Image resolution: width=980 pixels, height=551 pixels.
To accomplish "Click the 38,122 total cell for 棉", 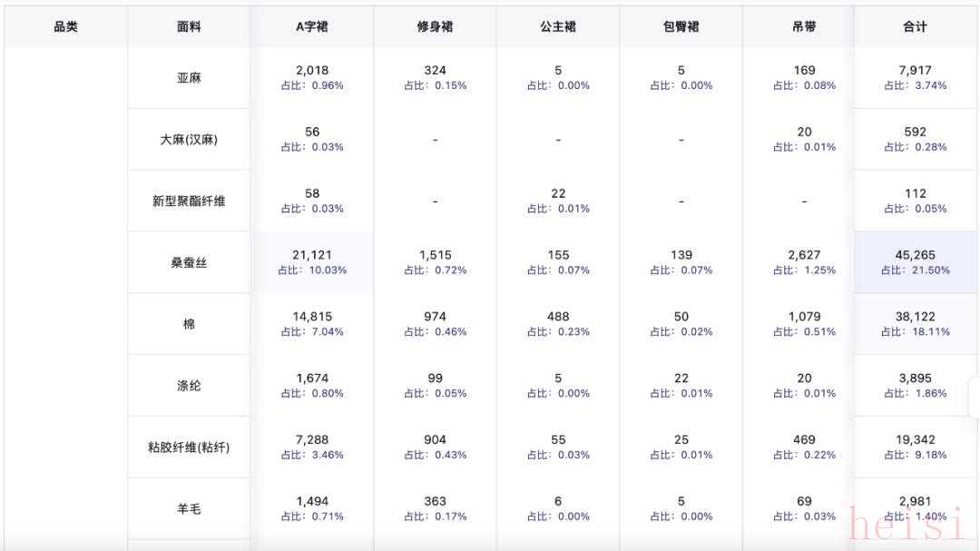I will pyautogui.click(x=915, y=324).
